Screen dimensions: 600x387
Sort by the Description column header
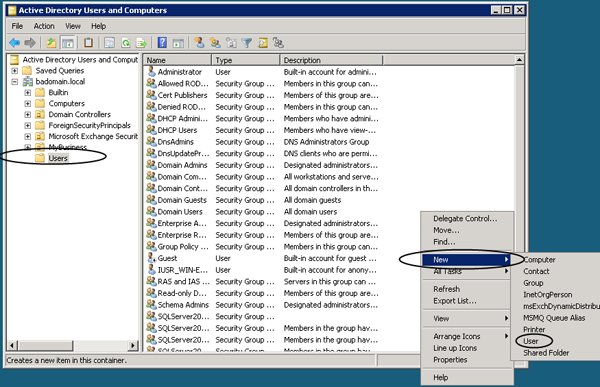tap(331, 60)
